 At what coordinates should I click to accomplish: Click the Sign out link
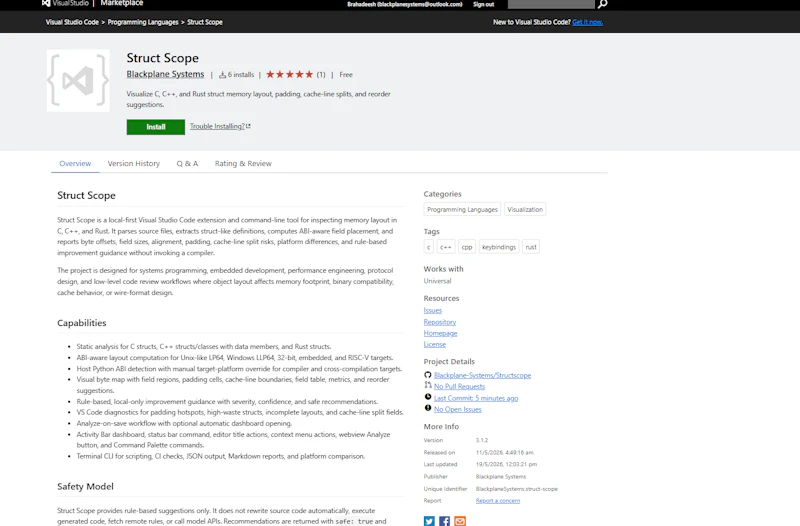[483, 4]
